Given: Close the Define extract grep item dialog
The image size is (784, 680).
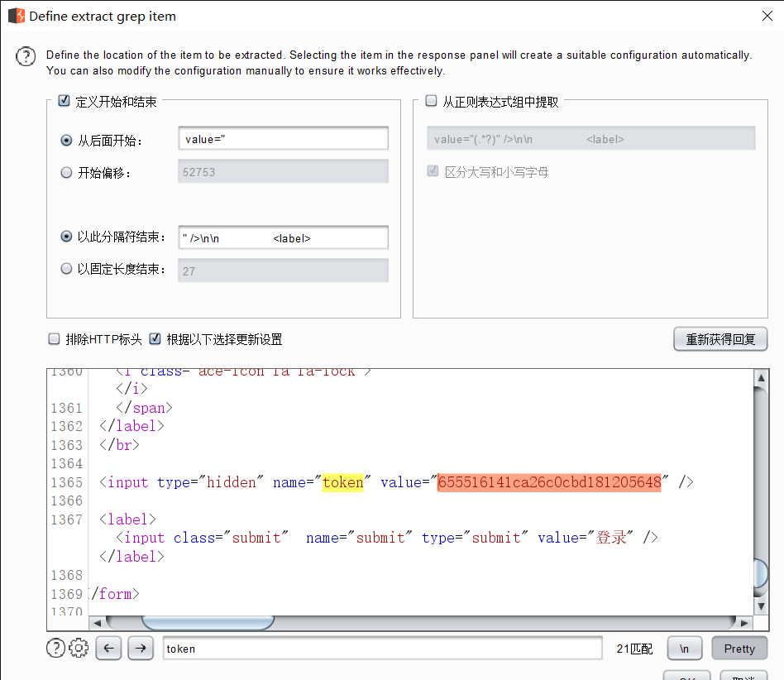Looking at the screenshot, I should (x=767, y=16).
